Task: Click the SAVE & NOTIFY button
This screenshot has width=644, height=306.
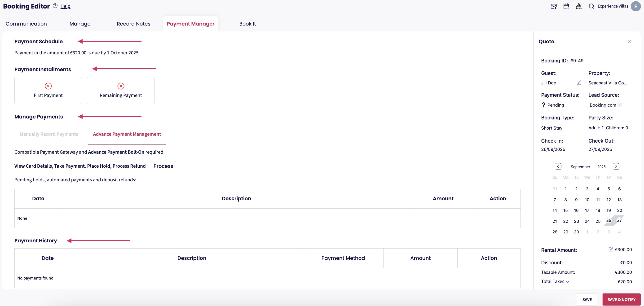Action: pos(621,299)
